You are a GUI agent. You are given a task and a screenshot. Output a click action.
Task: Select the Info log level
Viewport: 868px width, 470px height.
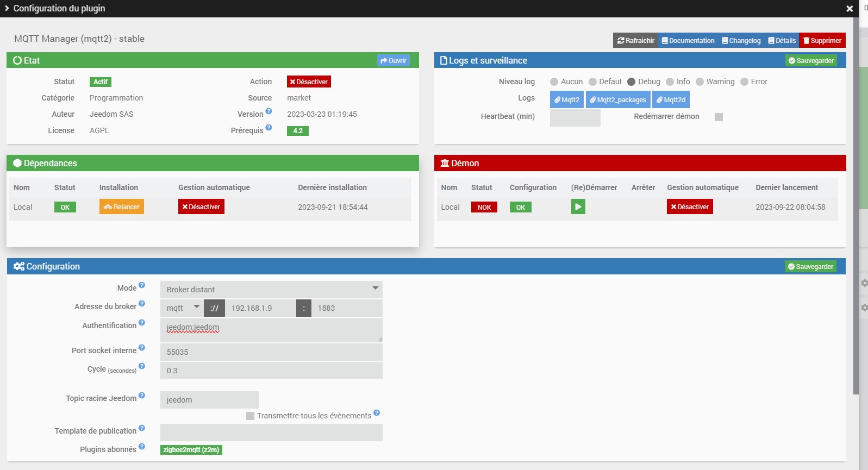click(670, 82)
